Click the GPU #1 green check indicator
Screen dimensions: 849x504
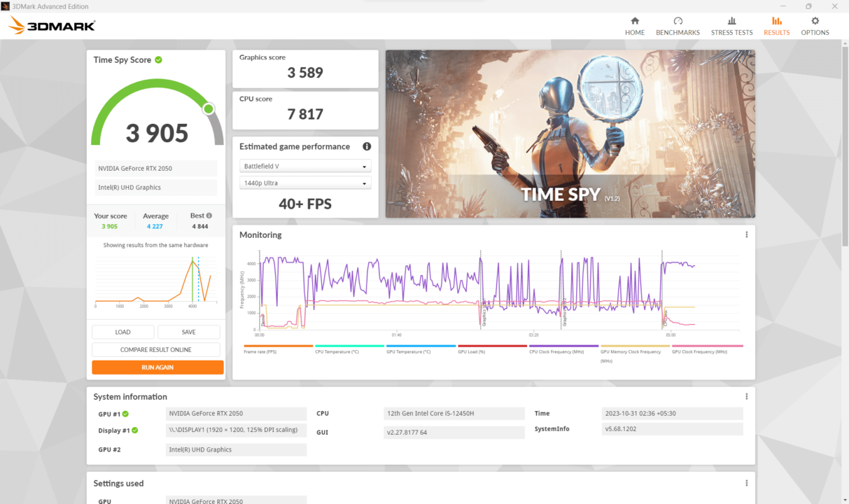coord(126,414)
